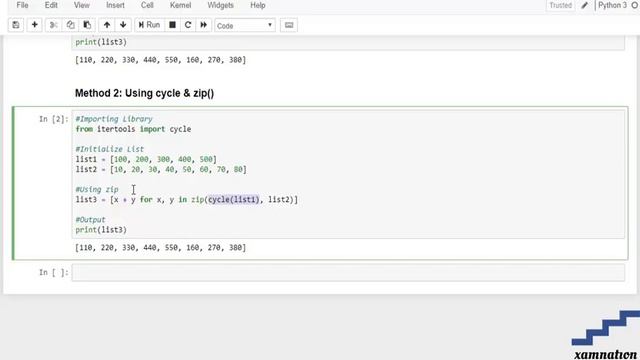Viewport: 640px width, 360px height.
Task: Run the selected cell
Action: coord(149,25)
